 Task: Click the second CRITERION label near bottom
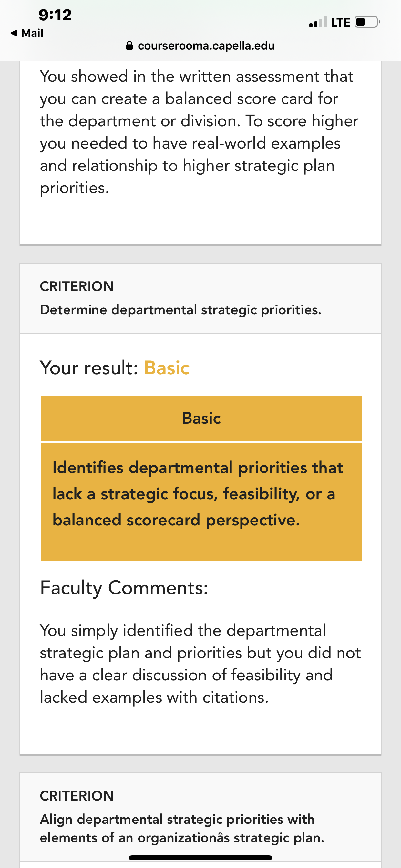(x=77, y=796)
